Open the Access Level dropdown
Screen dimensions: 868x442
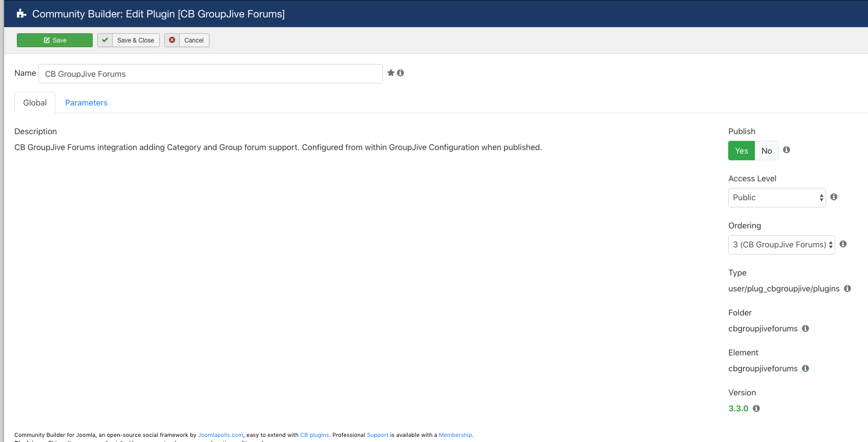pos(777,198)
